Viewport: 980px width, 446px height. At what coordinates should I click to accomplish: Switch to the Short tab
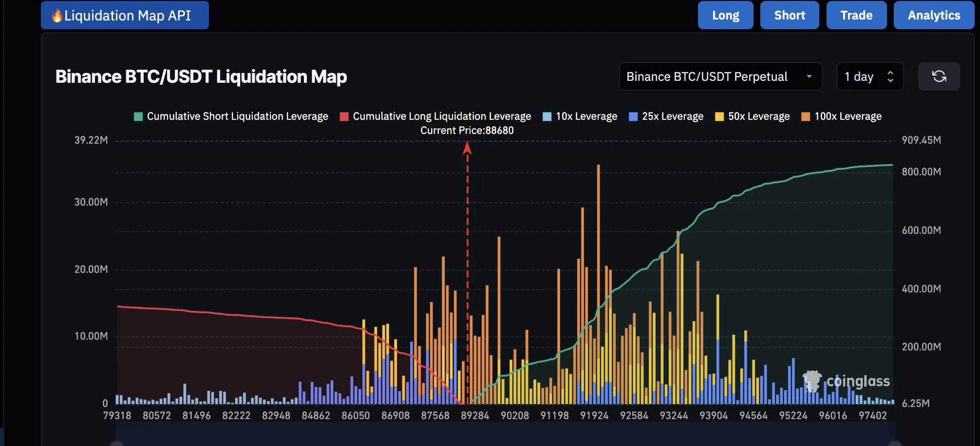point(789,16)
